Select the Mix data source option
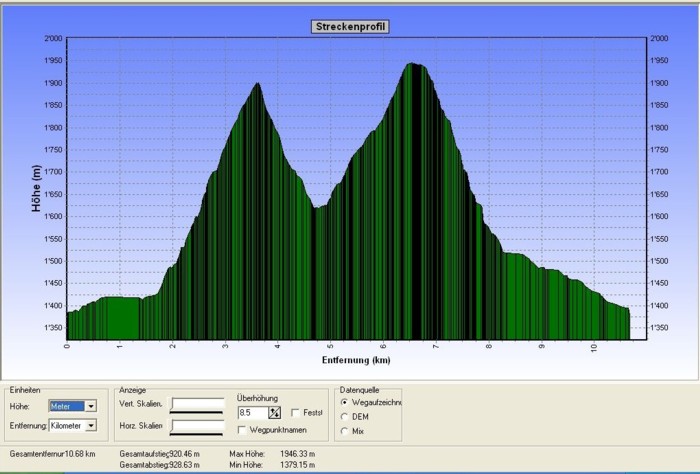 pos(346,431)
